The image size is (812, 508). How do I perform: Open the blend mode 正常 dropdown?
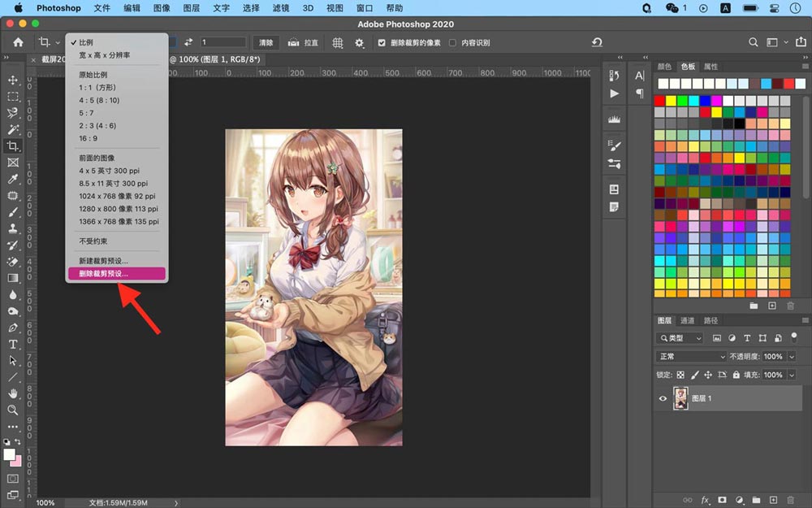691,357
